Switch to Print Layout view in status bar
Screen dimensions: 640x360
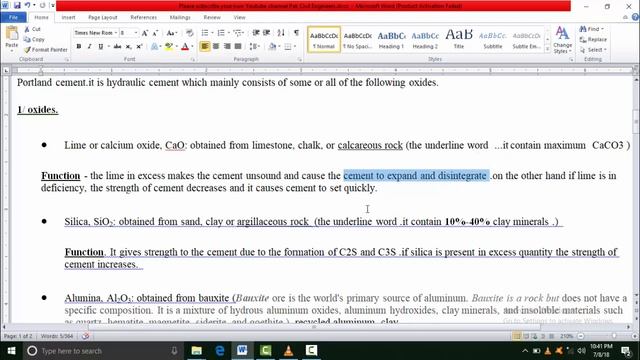[x=517, y=336]
